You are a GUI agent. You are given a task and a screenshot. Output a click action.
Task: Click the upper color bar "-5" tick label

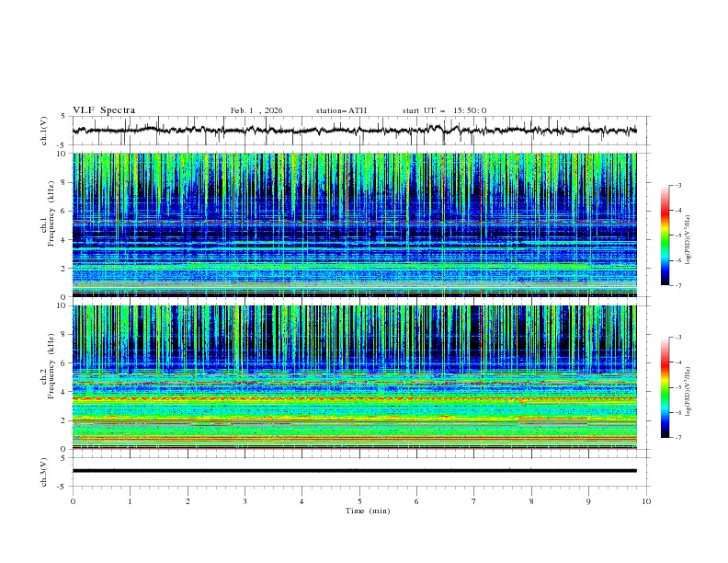(678, 236)
